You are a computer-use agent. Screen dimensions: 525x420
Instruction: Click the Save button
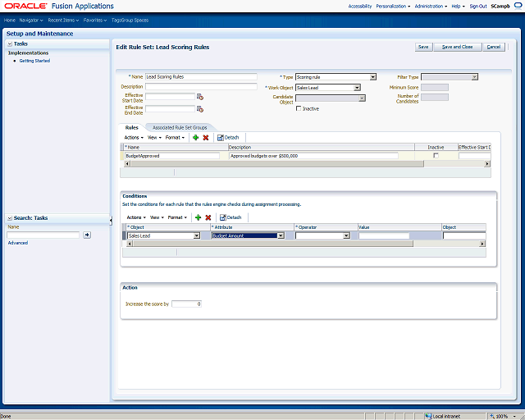pyautogui.click(x=423, y=47)
